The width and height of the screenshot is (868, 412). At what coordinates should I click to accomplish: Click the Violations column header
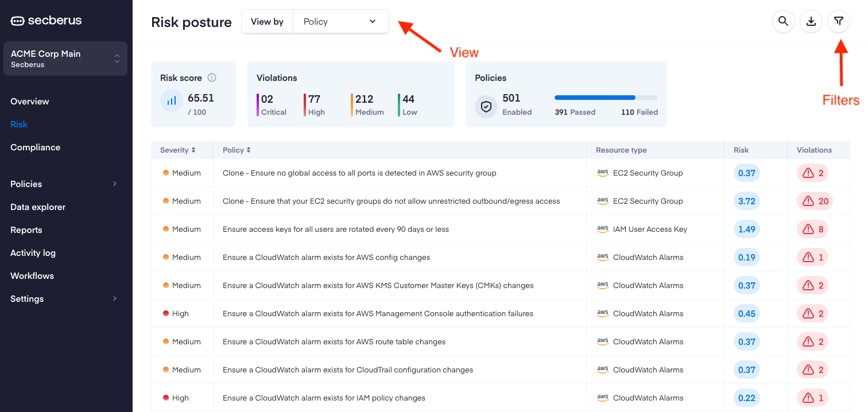pyautogui.click(x=814, y=150)
